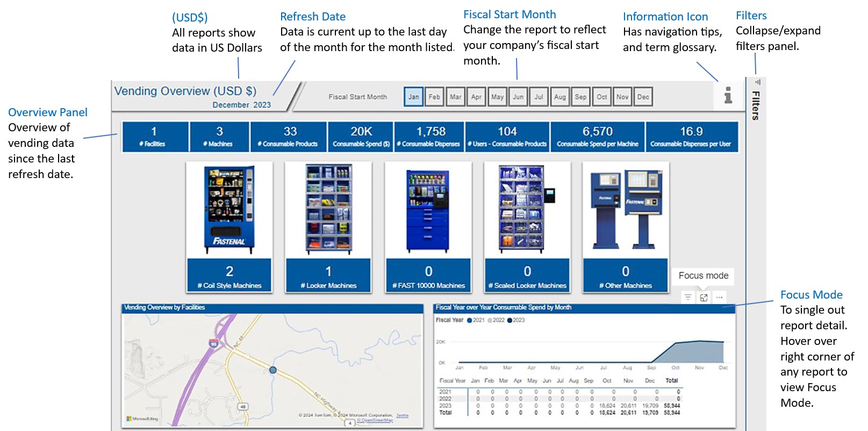This screenshot has width=868, height=431.
Task: Click the Focus mode icon on chart
Action: click(x=704, y=298)
